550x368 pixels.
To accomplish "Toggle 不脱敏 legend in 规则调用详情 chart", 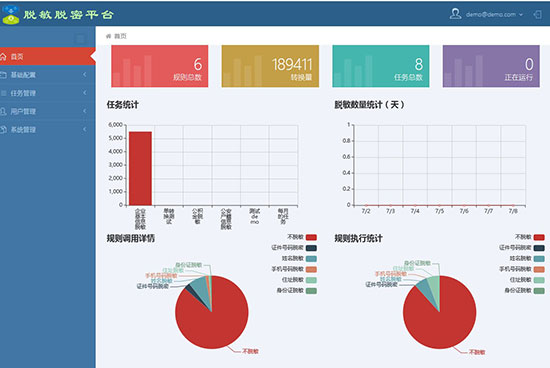I will pyautogui.click(x=302, y=237).
